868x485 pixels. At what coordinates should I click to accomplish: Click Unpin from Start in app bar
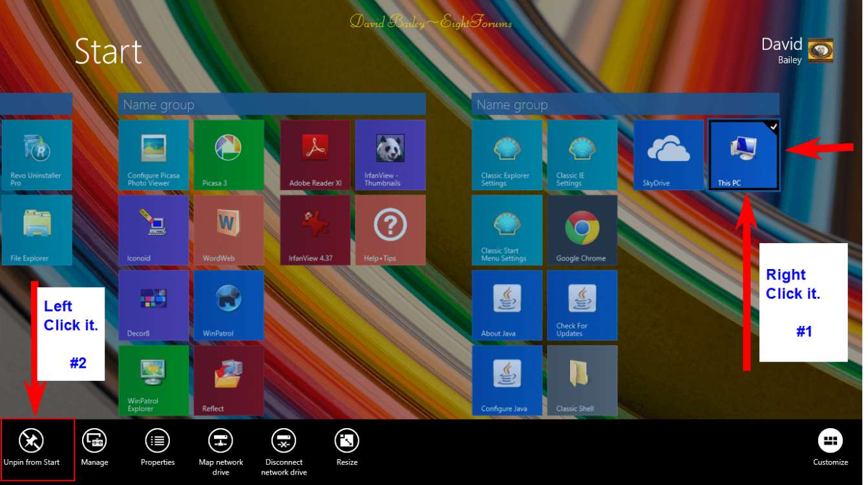tap(32, 448)
